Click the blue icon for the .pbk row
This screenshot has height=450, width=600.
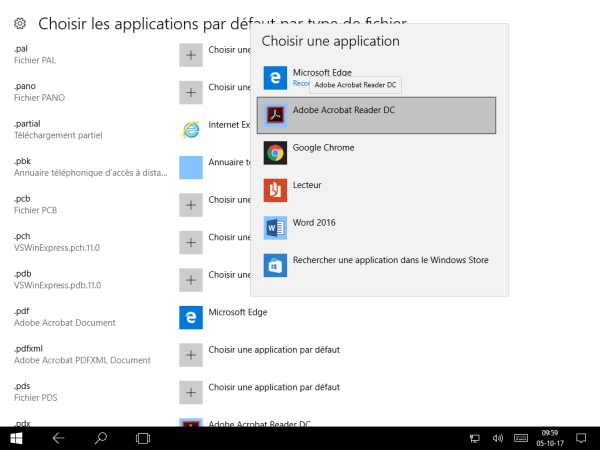[191, 168]
